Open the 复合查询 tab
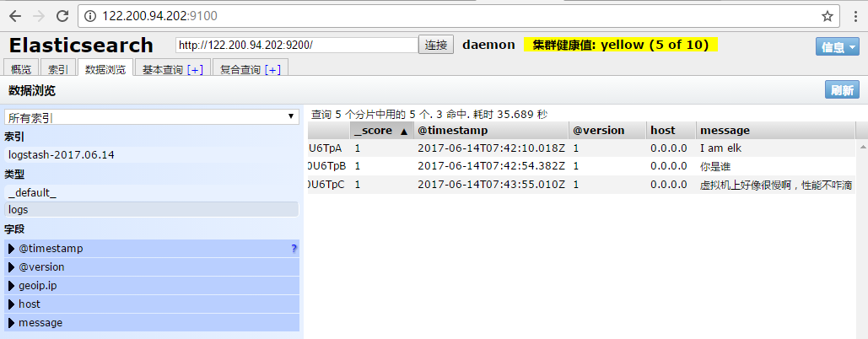The image size is (868, 339). (250, 69)
